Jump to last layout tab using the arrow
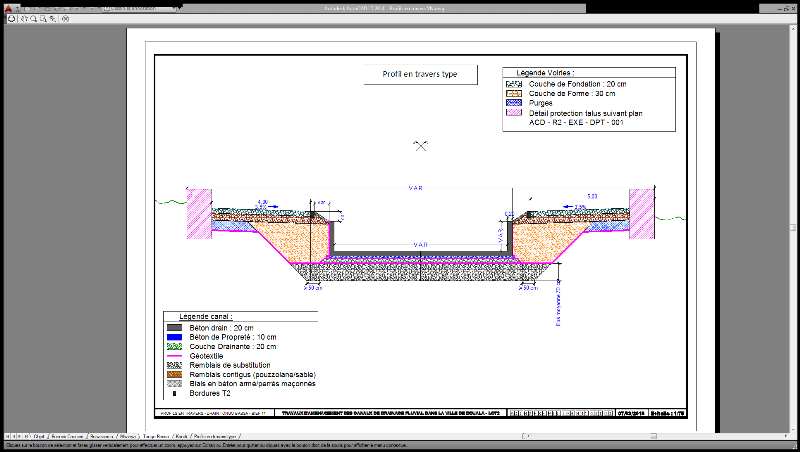 (27, 437)
